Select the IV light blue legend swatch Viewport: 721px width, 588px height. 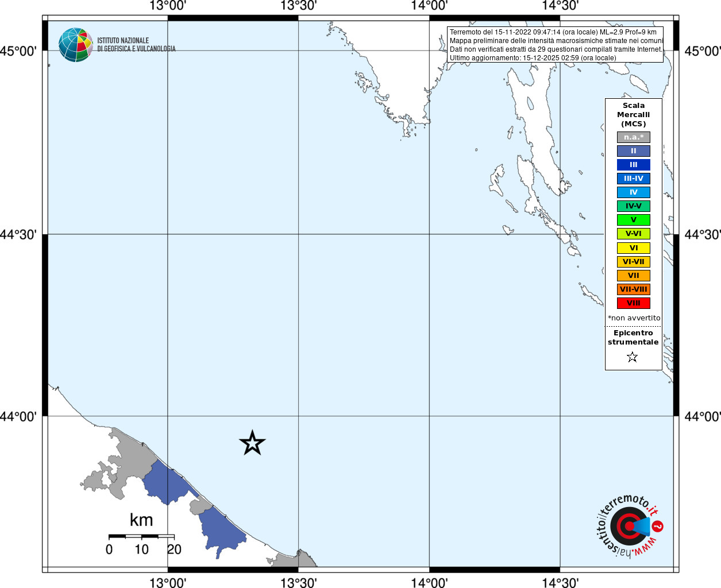(634, 192)
